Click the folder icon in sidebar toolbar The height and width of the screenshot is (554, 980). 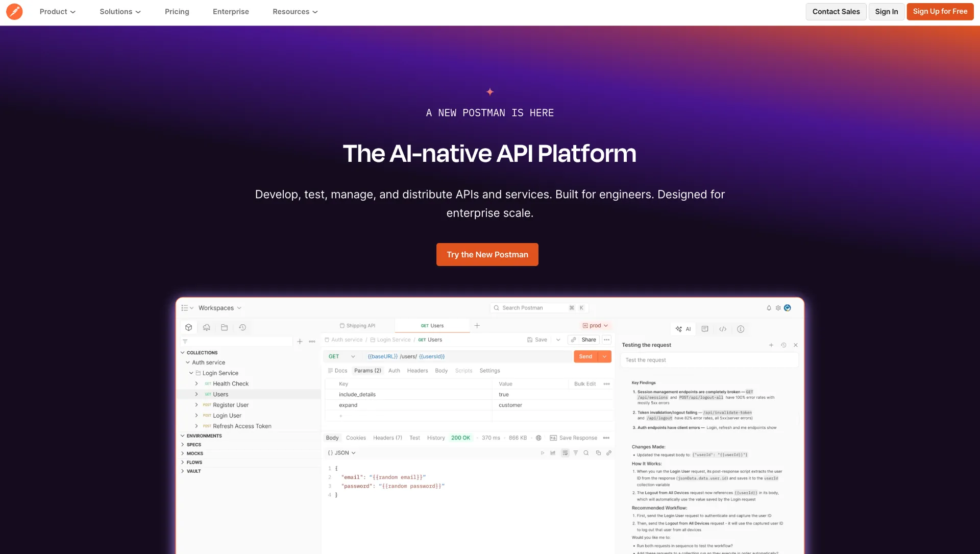click(x=224, y=327)
